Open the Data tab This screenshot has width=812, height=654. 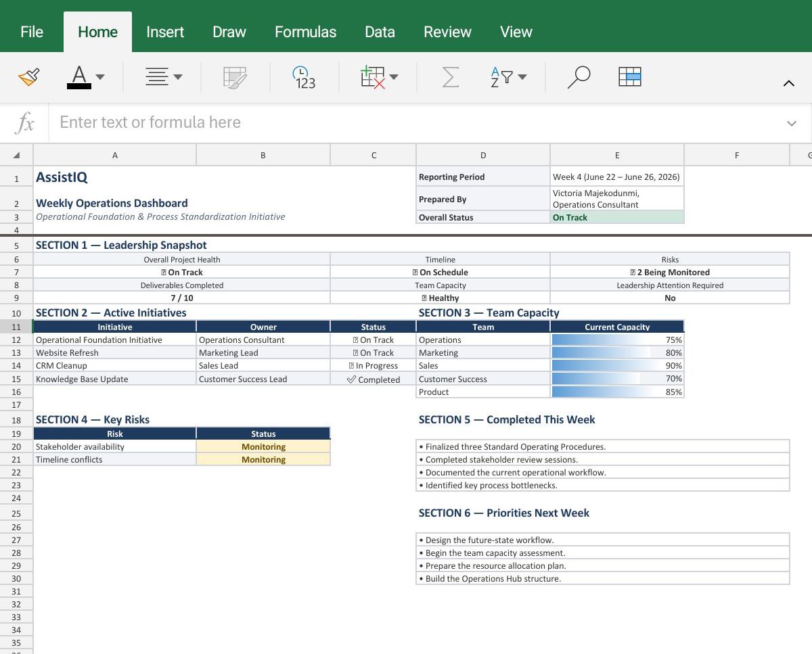point(380,32)
